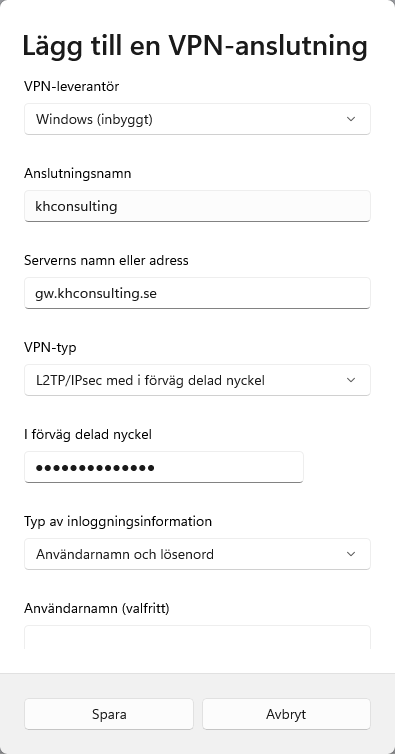Click the 'Lägg till en VPN-anslutning' heading

195,47
